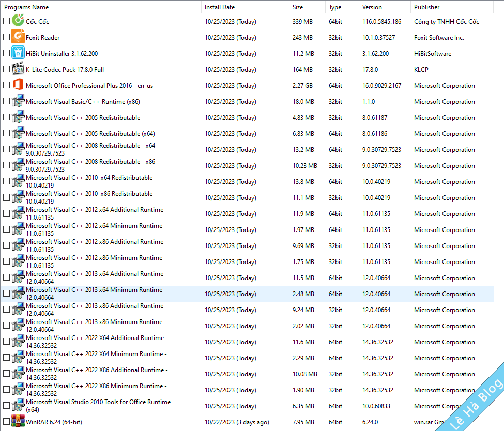
Task: Click the Size column header
Action: tap(298, 7)
